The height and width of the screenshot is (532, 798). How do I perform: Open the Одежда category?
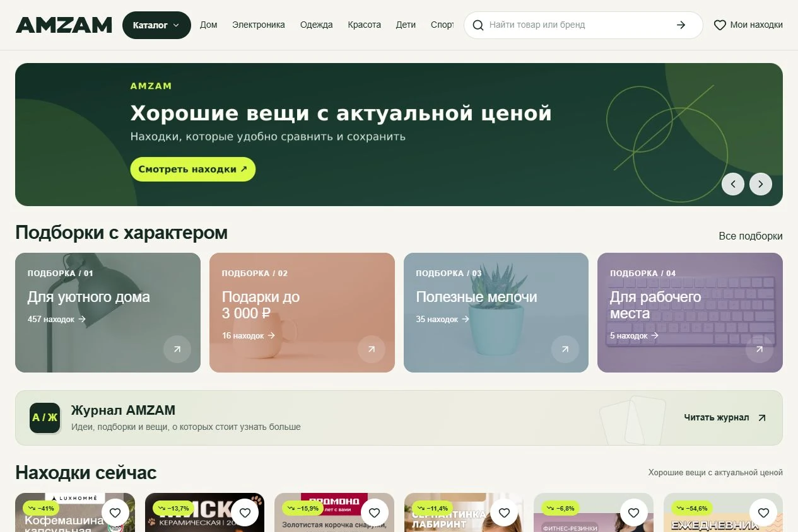tap(317, 25)
